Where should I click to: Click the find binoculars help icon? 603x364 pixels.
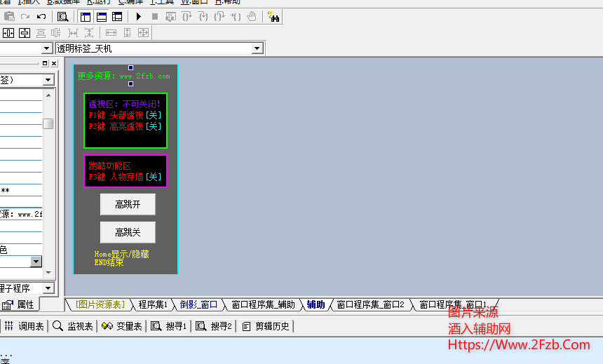[x=273, y=16]
